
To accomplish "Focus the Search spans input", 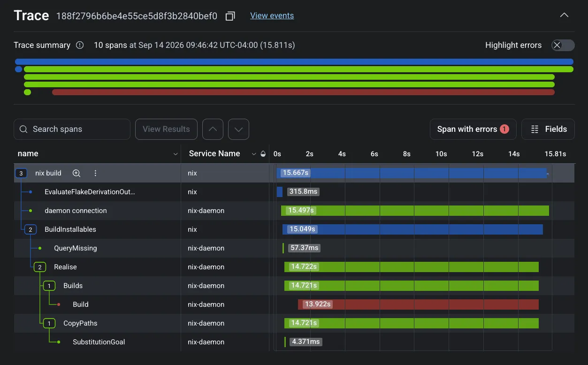I will (72, 129).
